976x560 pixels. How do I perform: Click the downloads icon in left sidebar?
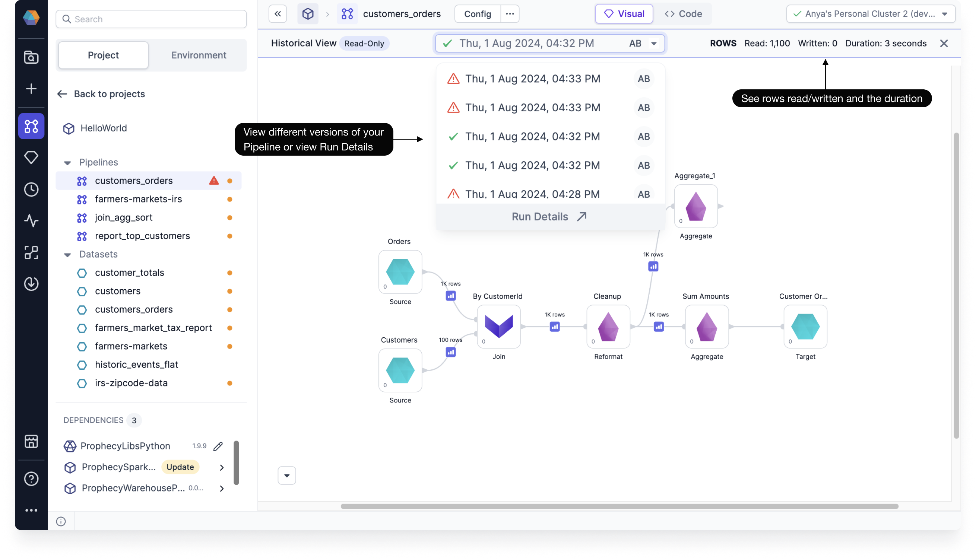coord(31,284)
